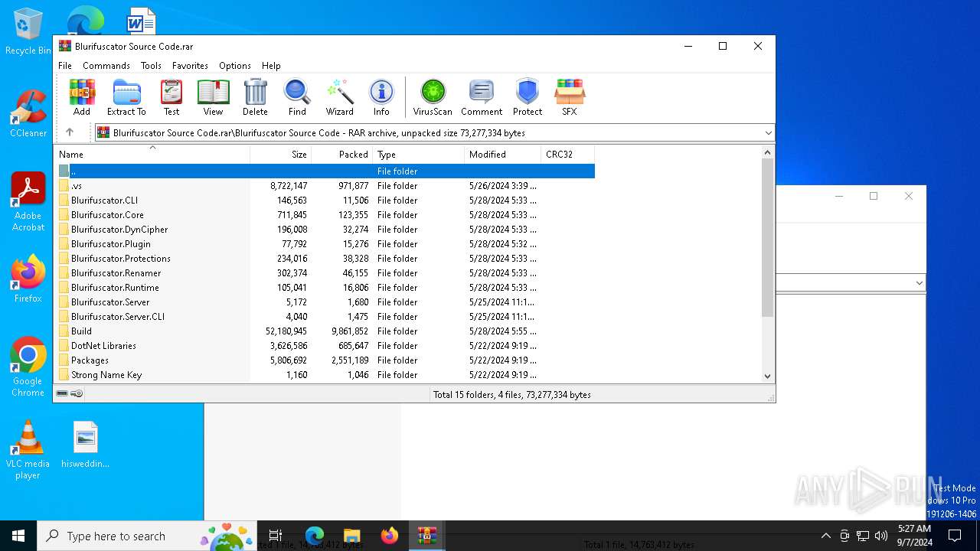This screenshot has height=551, width=980.
Task: Click the Add archive toolbar icon
Action: (x=82, y=97)
